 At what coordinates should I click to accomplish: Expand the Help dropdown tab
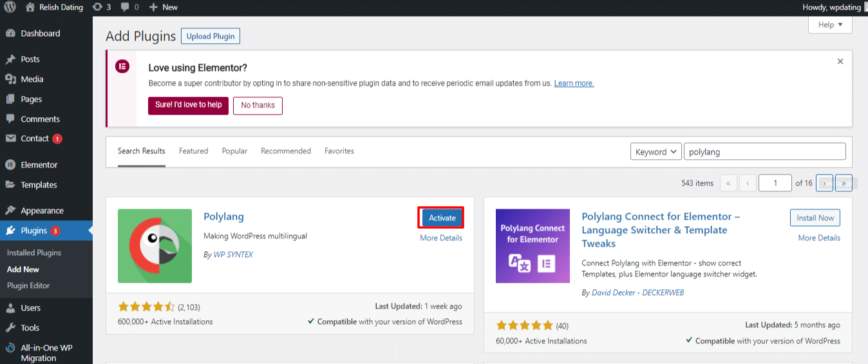pyautogui.click(x=830, y=24)
